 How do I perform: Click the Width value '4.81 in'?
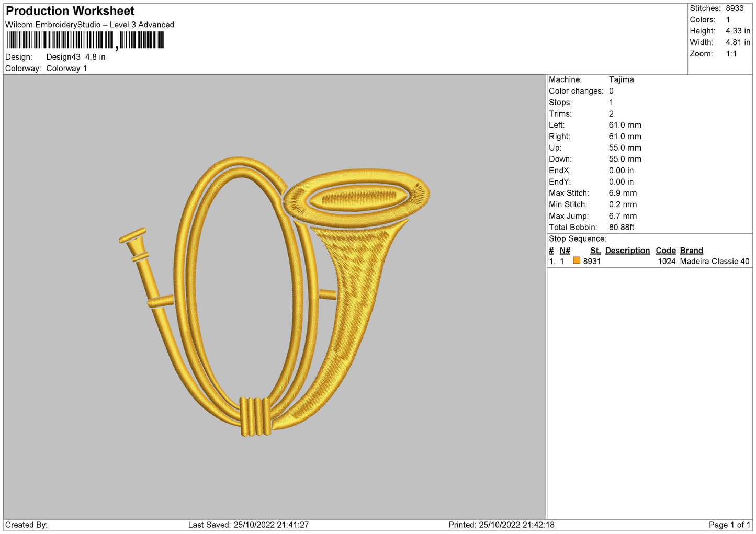click(x=738, y=42)
